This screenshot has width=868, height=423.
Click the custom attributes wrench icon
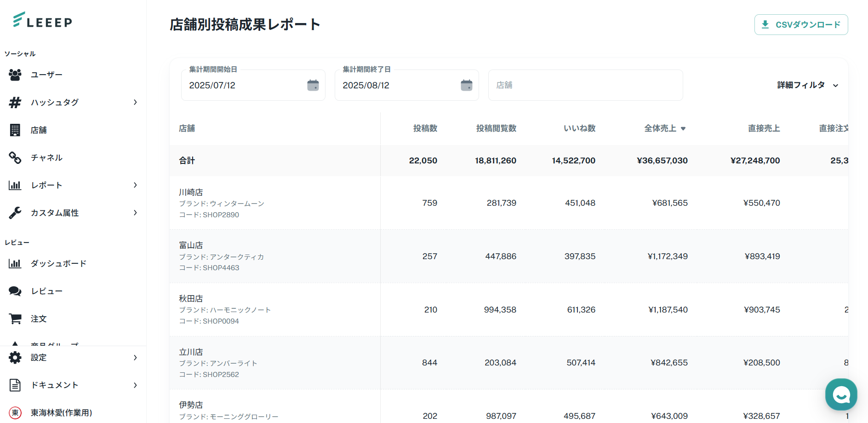point(15,213)
